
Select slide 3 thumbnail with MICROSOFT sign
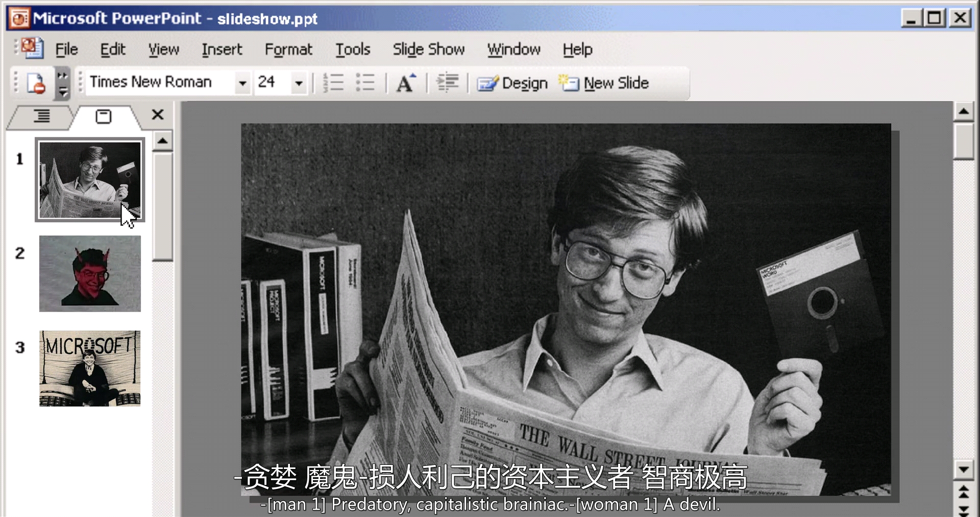coord(90,368)
